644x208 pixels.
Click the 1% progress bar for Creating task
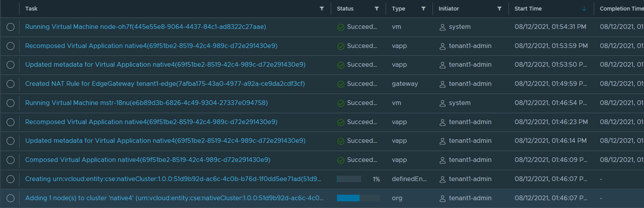click(x=349, y=179)
